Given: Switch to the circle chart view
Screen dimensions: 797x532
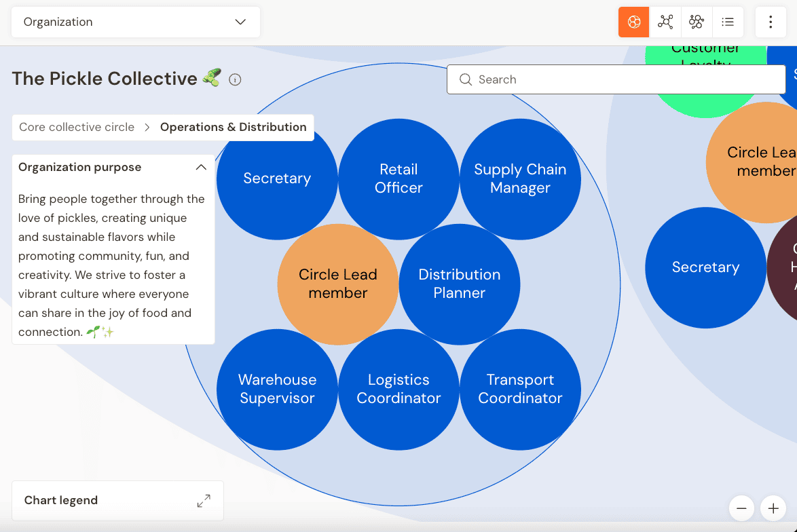Looking at the screenshot, I should click(634, 22).
